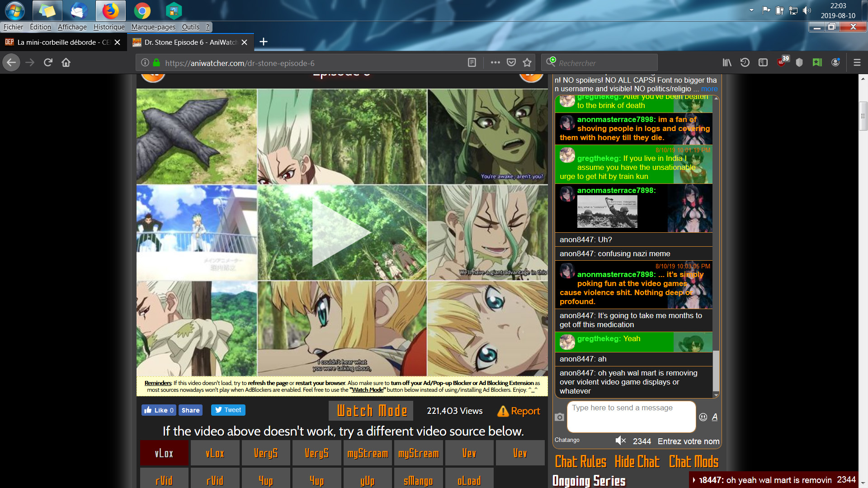Click the chat camera upload icon
Image resolution: width=868 pixels, height=488 pixels.
(x=559, y=417)
